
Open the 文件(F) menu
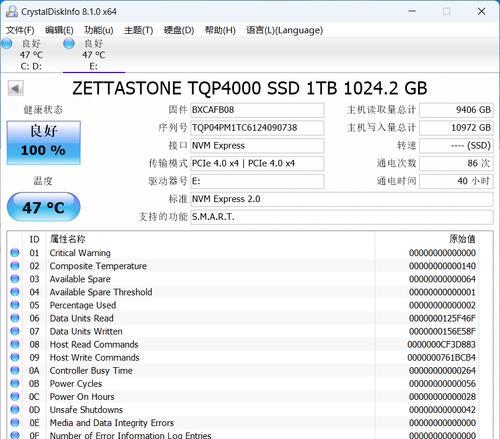20,30
